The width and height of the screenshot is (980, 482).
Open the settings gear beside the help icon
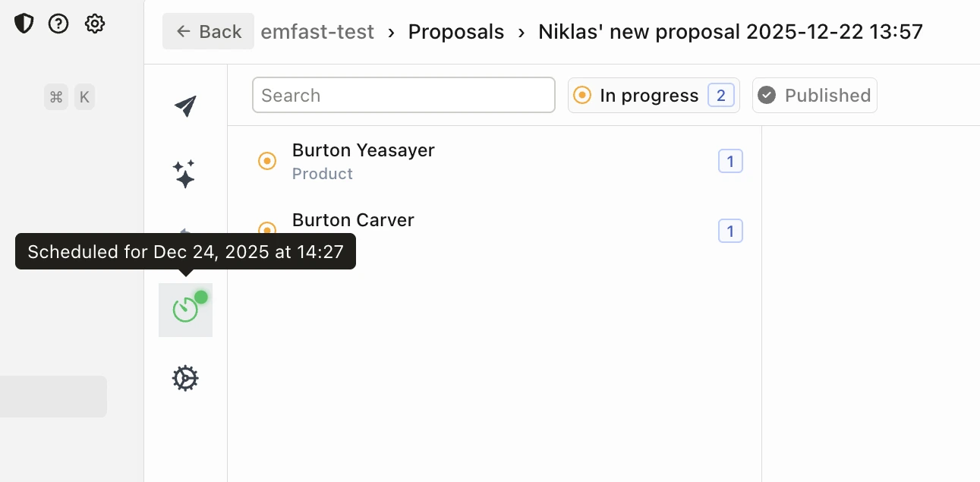click(94, 24)
